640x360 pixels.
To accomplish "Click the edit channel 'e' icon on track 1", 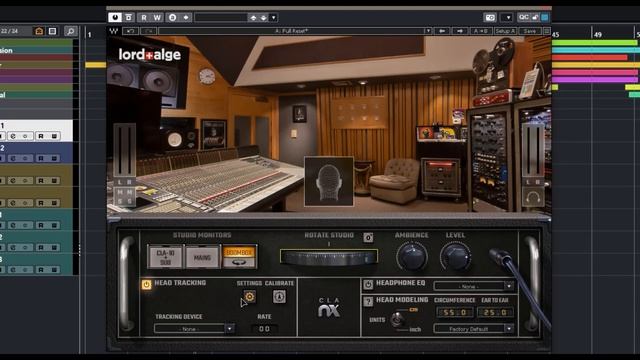I will click(13, 136).
